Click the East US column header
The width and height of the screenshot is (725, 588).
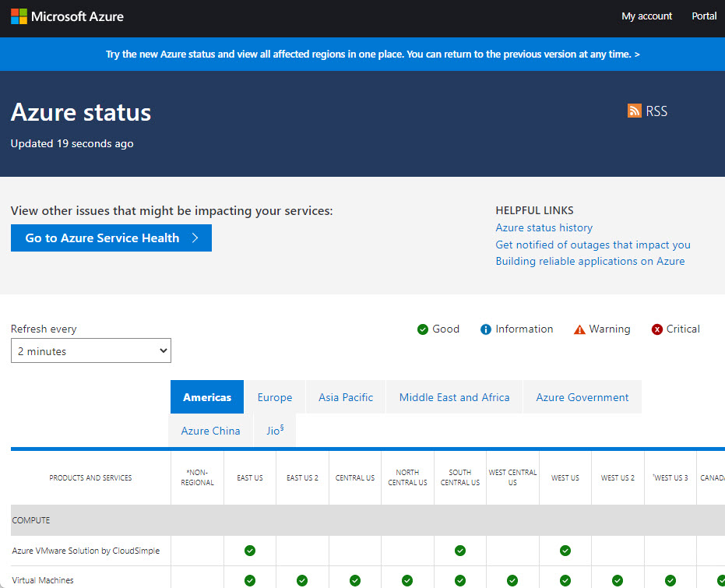pyautogui.click(x=250, y=478)
